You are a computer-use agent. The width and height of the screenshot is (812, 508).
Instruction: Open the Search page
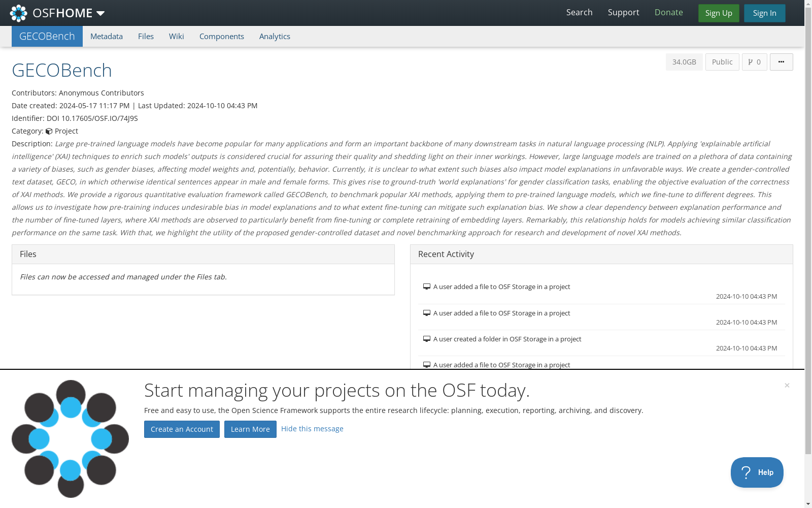point(579,13)
